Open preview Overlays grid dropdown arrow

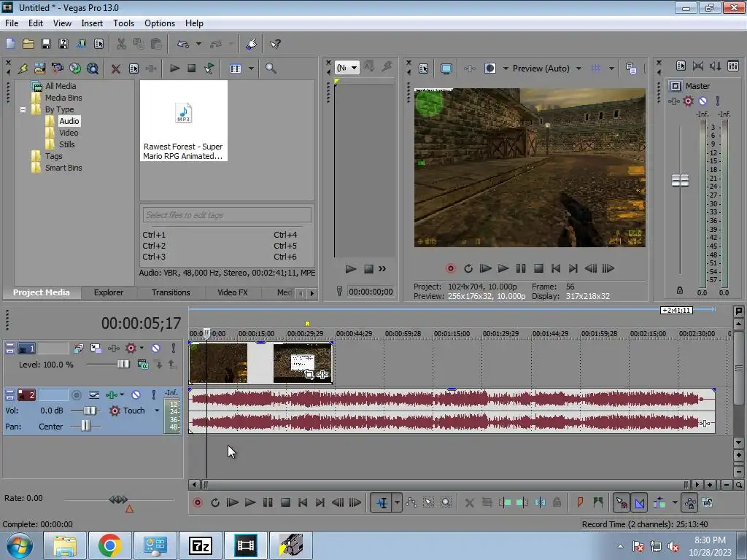(x=611, y=69)
